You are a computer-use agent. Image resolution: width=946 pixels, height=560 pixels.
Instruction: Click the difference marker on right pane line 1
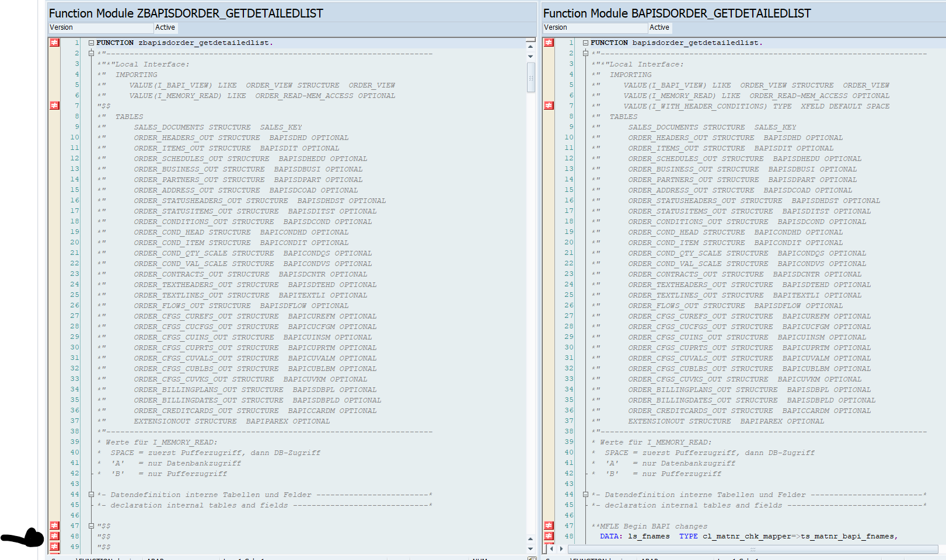(549, 43)
